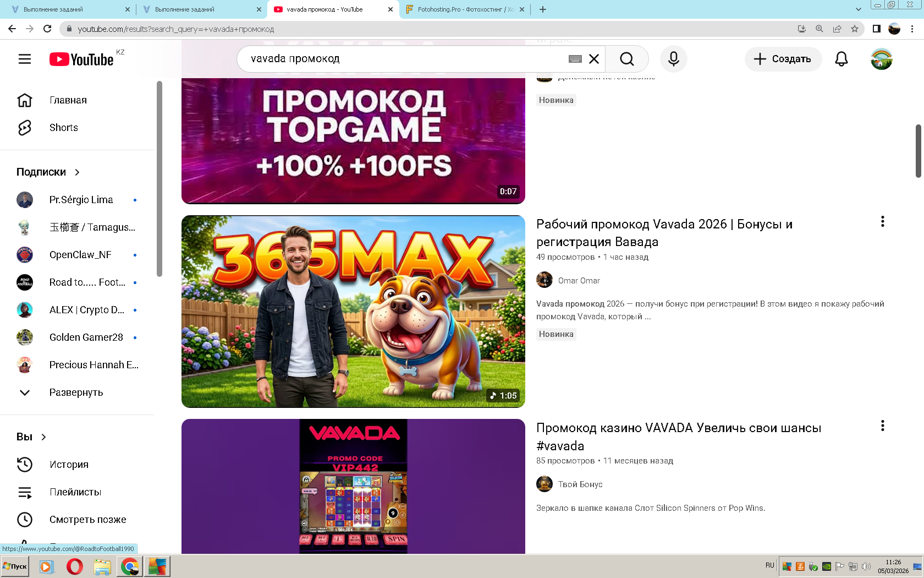Screen dimensions: 924x578
Task: Click the Создать button
Action: [783, 59]
